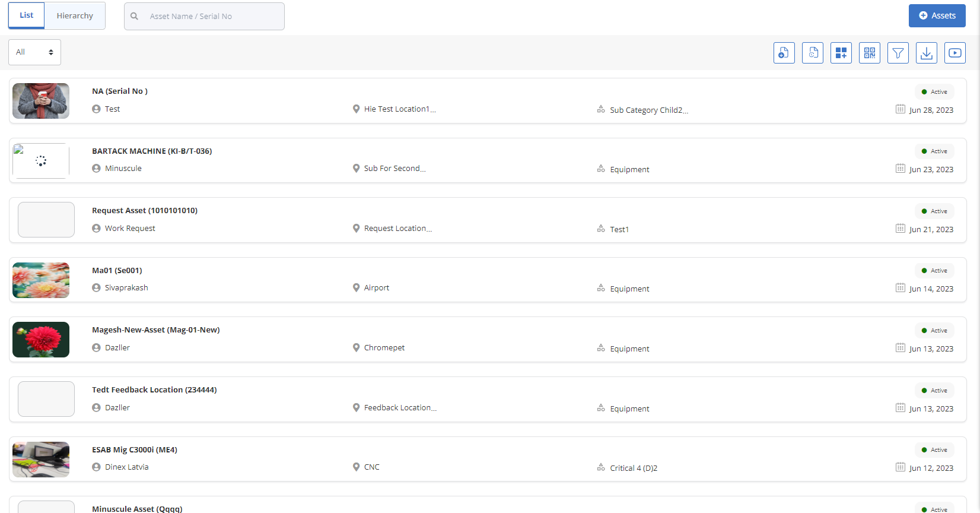
Task: Open the funnel filter icon
Action: [x=898, y=53]
